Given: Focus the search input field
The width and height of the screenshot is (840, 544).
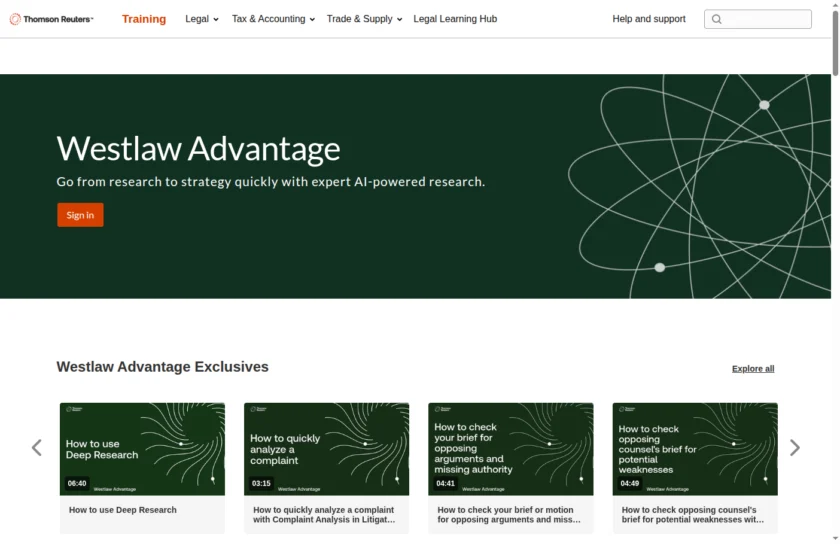Looking at the screenshot, I should click(758, 19).
